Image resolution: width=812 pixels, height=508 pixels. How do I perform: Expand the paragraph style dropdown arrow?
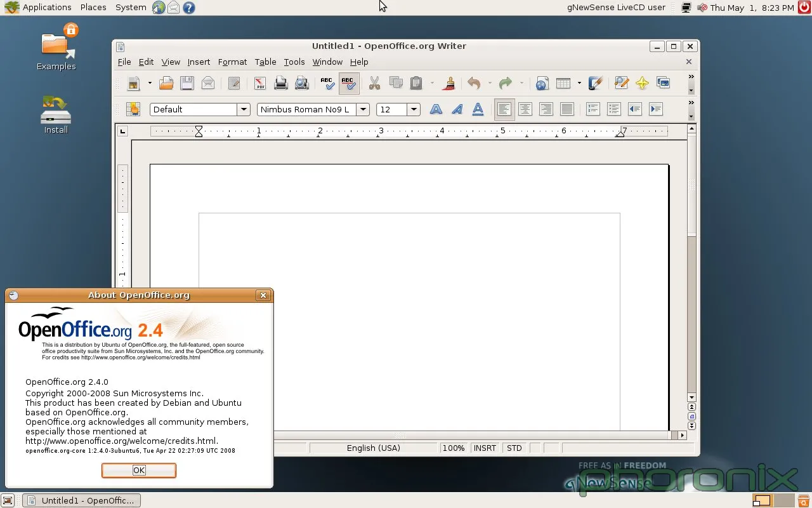tap(244, 109)
